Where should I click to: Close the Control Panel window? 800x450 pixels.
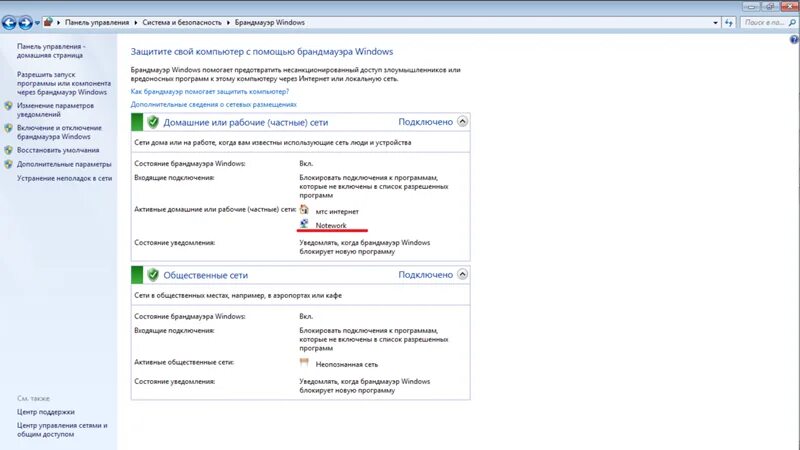click(789, 7)
